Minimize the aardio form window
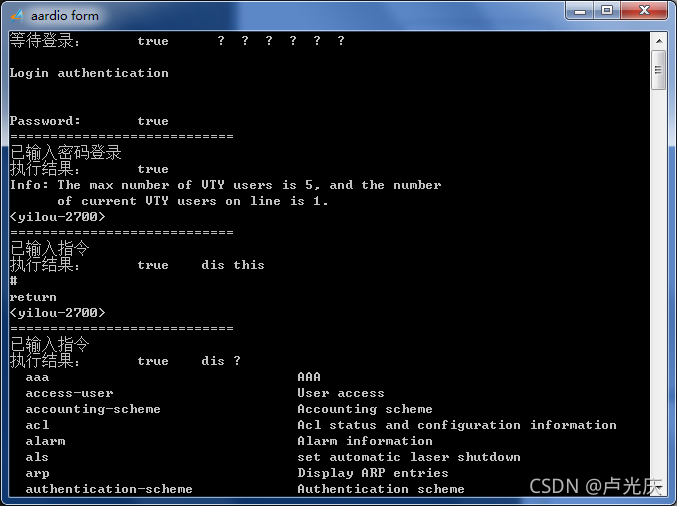Screen dimensions: 677x506 580,11
